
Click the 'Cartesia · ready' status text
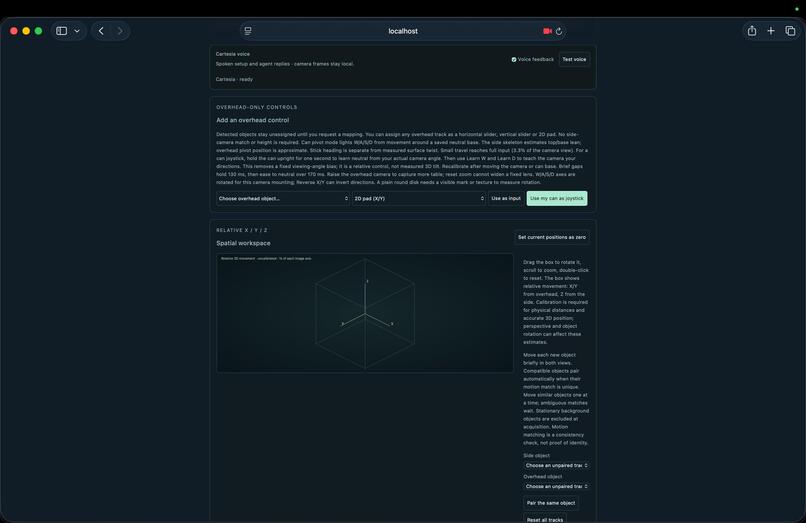click(x=234, y=79)
